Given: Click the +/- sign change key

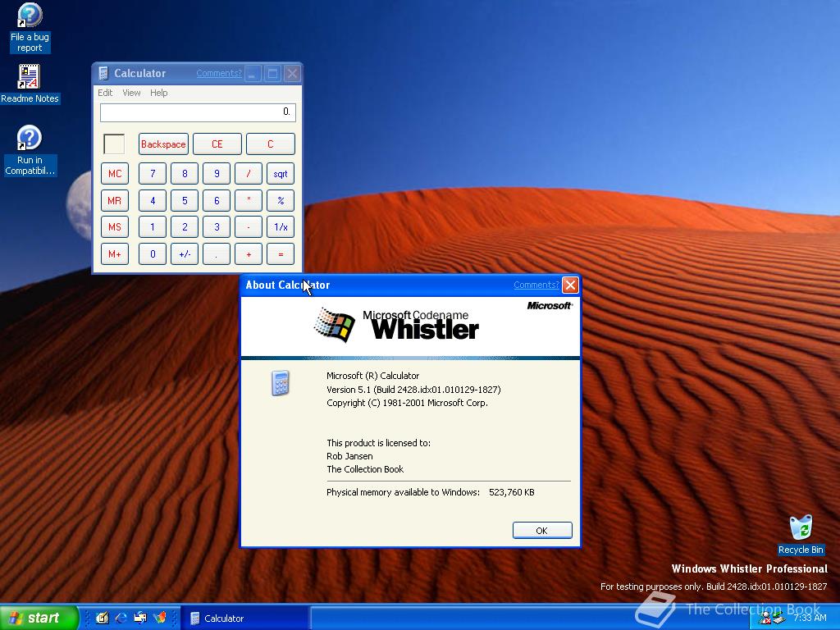Looking at the screenshot, I should [x=185, y=254].
